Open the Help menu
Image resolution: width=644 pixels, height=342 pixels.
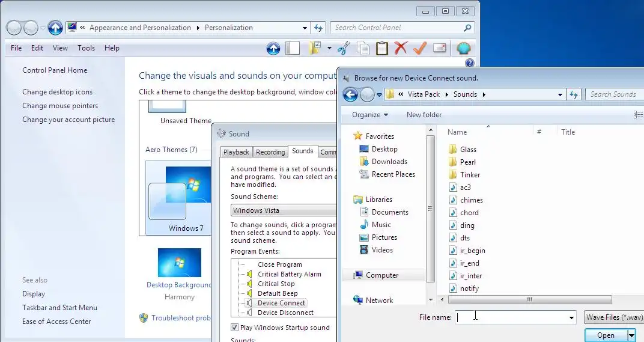pyautogui.click(x=112, y=48)
